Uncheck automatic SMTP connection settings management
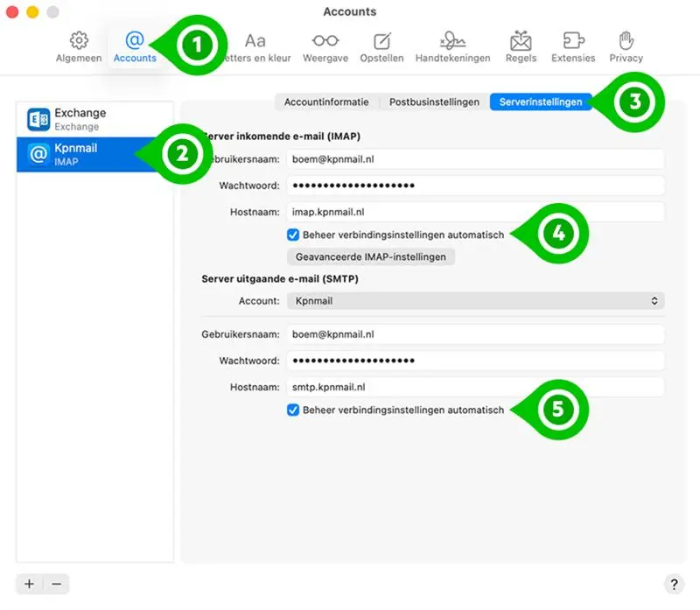This screenshot has width=700, height=610. 294,409
